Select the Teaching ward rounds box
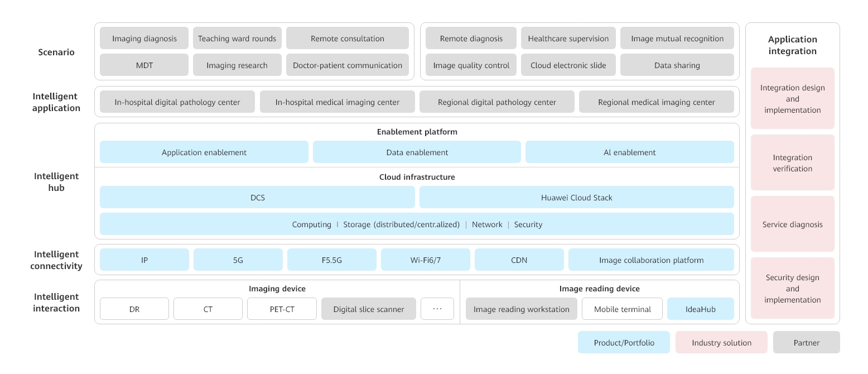 point(237,39)
